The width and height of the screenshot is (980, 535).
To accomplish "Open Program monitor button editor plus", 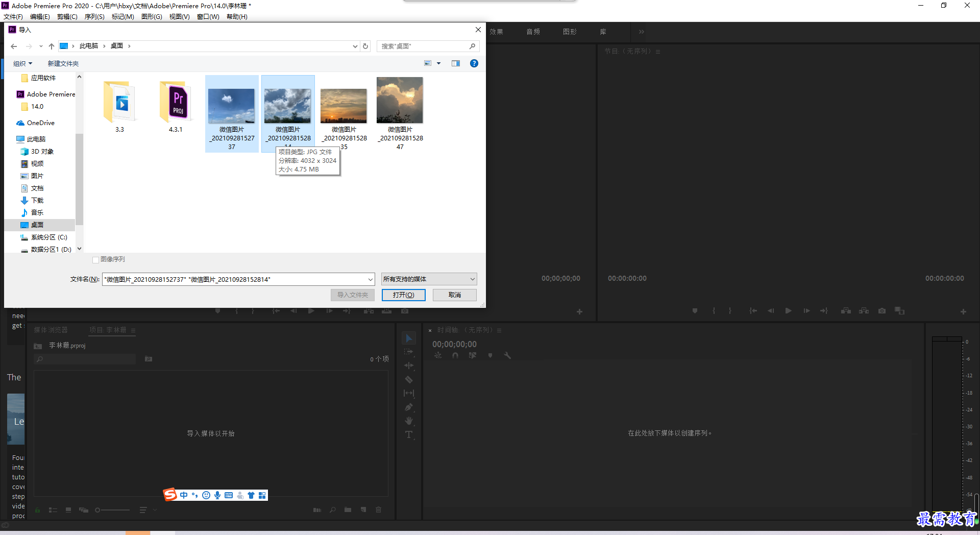I will coord(963,311).
